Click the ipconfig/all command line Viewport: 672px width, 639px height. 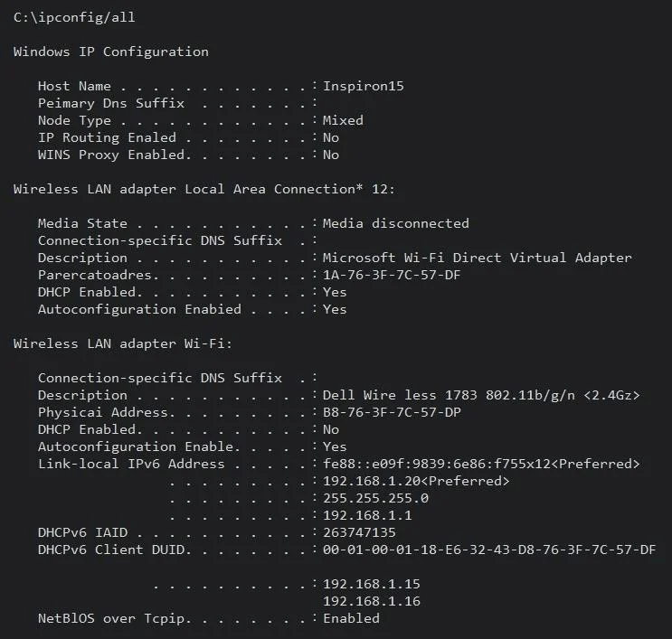coord(74,17)
